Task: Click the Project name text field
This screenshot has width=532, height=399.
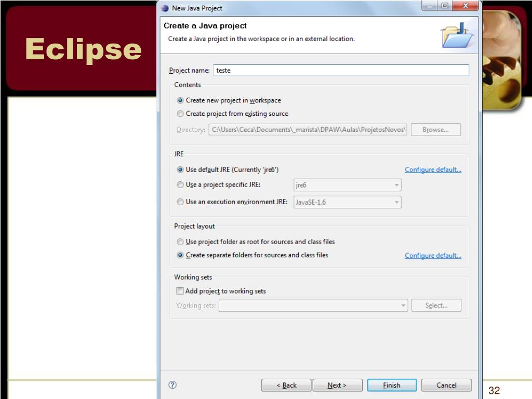Action: pos(341,70)
